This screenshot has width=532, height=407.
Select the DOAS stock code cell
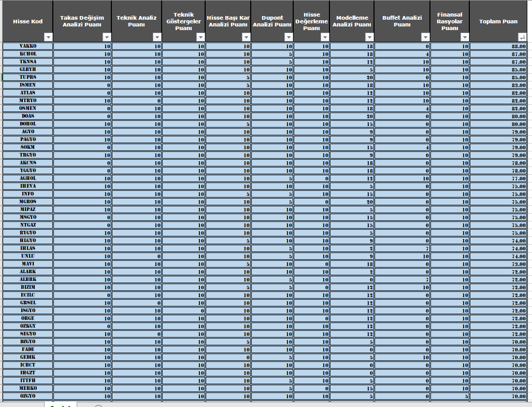coord(28,116)
